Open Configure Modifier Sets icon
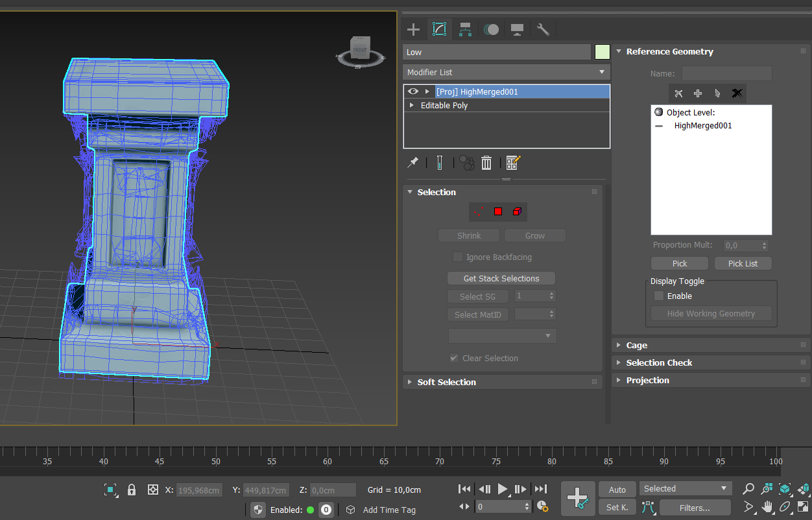 tap(513, 163)
